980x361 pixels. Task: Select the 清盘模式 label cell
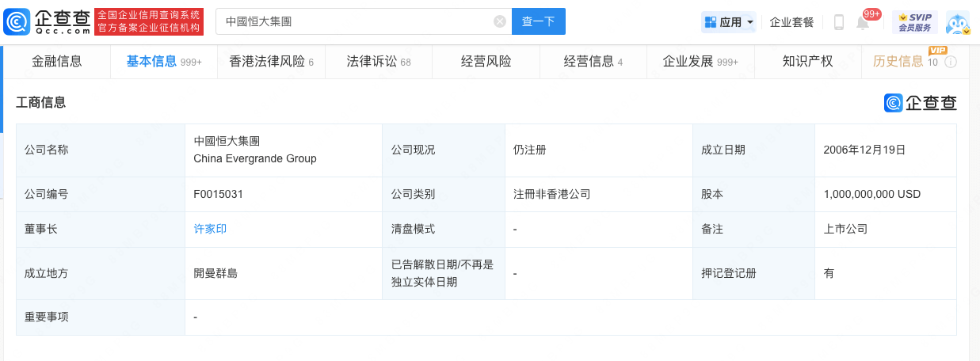(x=443, y=230)
